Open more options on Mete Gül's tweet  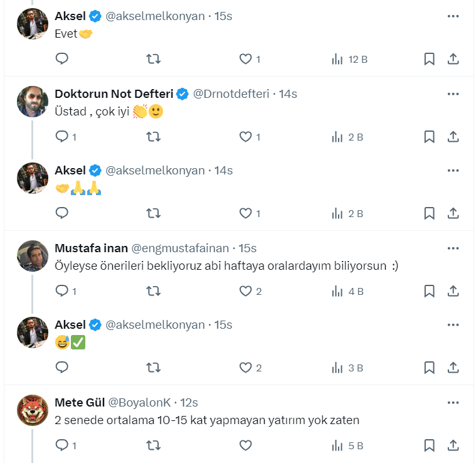click(453, 403)
